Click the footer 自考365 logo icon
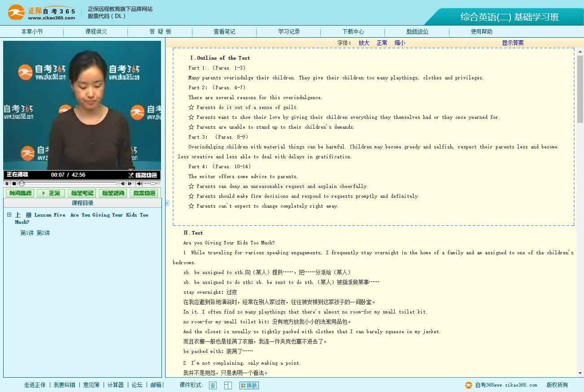The width and height of the screenshot is (584, 392). 469,385
